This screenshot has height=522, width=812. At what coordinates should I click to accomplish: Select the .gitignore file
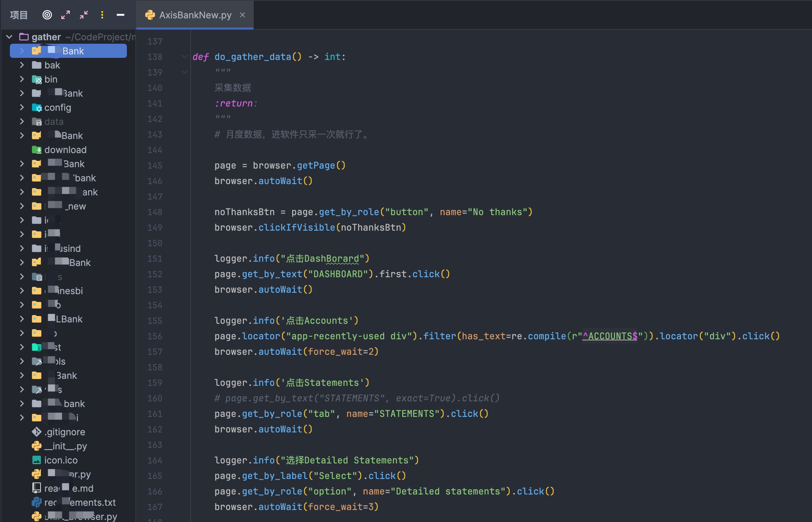point(65,432)
